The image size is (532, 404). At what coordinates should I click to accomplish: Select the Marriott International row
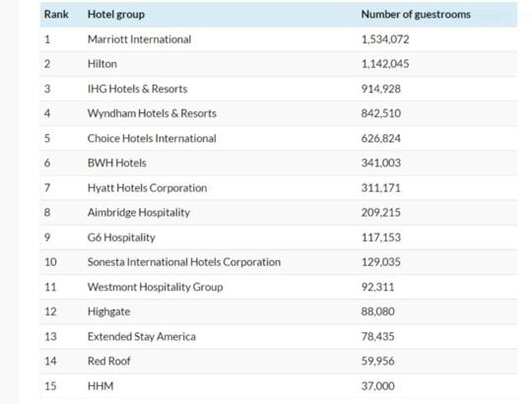coord(279,39)
